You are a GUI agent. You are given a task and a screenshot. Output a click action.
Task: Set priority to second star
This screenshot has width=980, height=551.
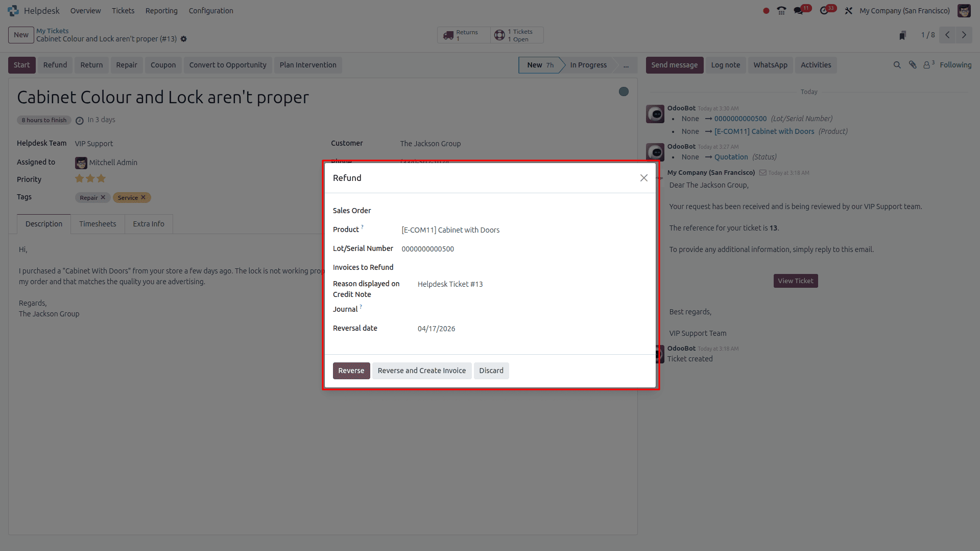90,178
